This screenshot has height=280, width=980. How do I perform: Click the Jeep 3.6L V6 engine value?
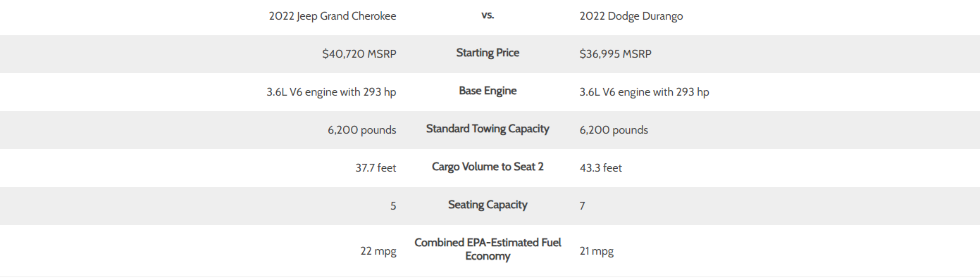[x=332, y=91]
